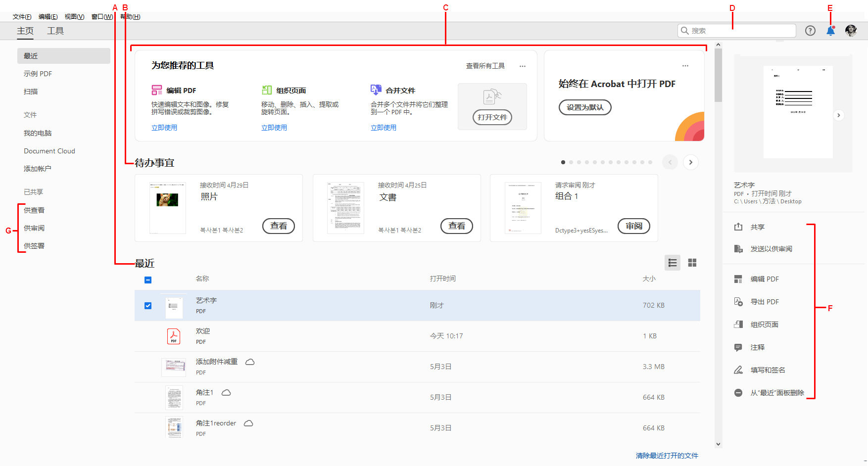
Task: Switch to the 主页 tab
Action: pyautogui.click(x=25, y=31)
